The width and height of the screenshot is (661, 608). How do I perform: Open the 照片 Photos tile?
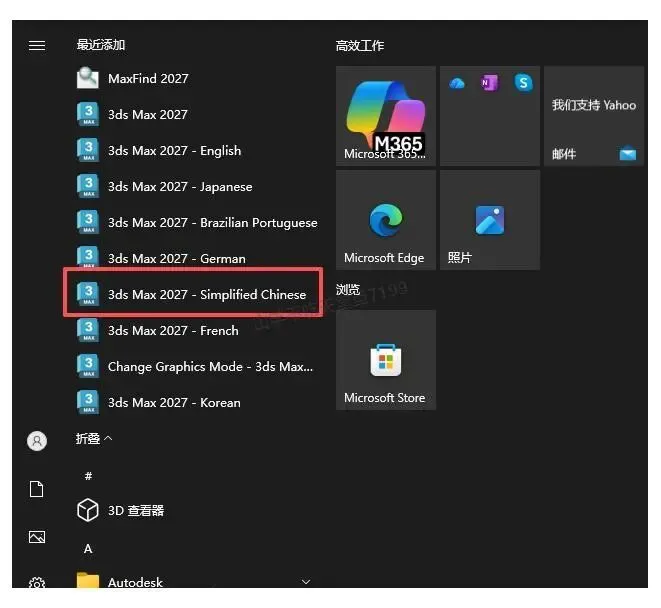490,220
